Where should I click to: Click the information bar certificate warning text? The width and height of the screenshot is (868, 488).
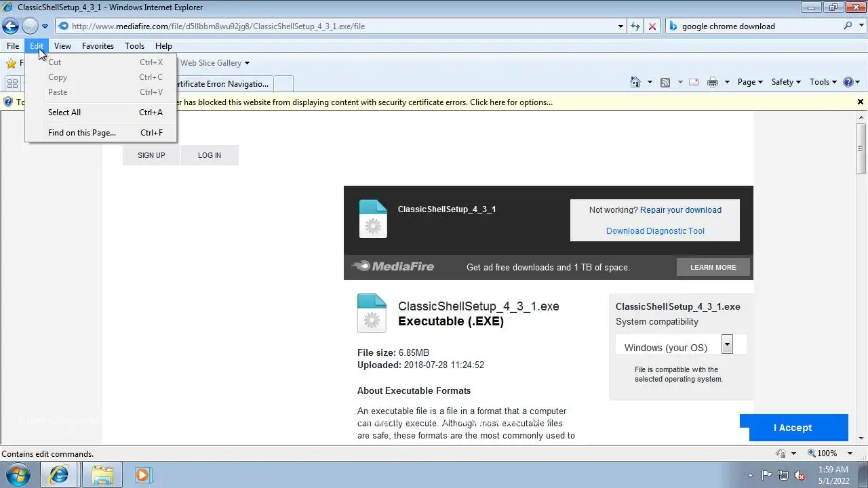click(366, 102)
